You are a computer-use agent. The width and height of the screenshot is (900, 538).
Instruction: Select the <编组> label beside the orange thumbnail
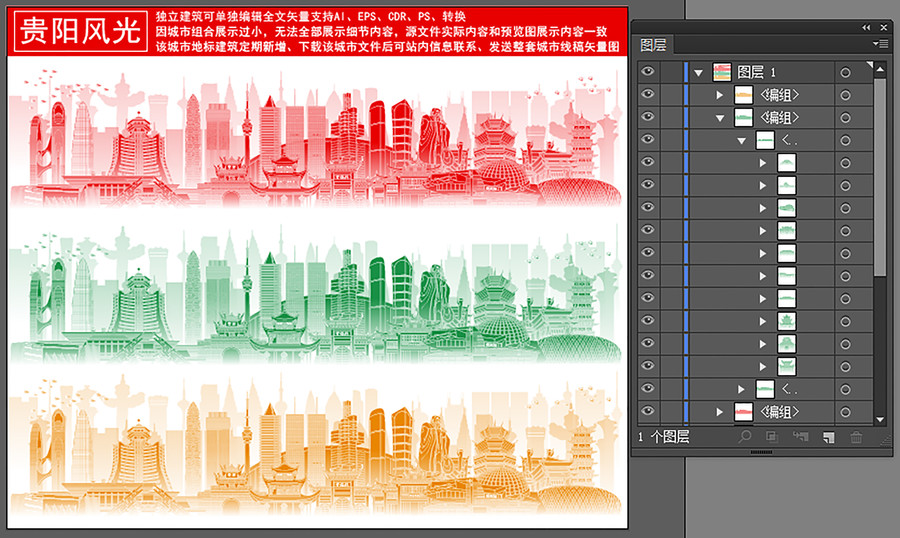point(779,95)
